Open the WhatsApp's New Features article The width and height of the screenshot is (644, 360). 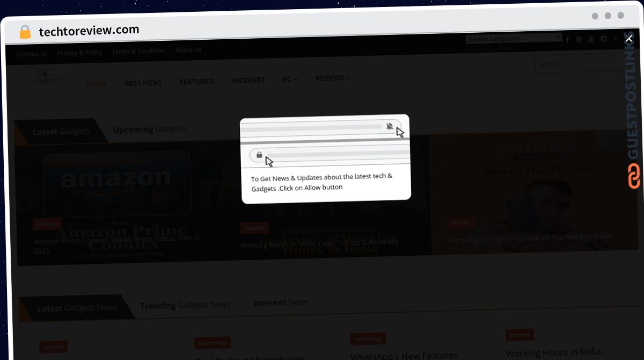[405, 356]
